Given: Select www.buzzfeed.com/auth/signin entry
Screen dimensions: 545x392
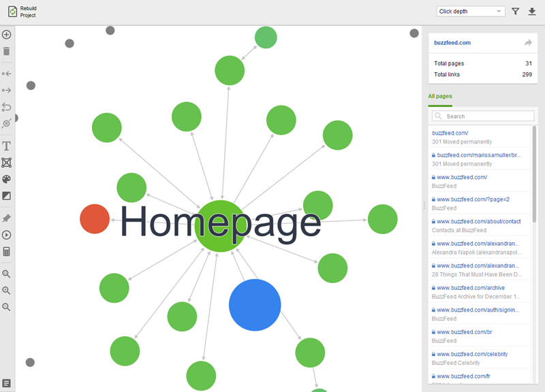Looking at the screenshot, I should pyautogui.click(x=480, y=314).
